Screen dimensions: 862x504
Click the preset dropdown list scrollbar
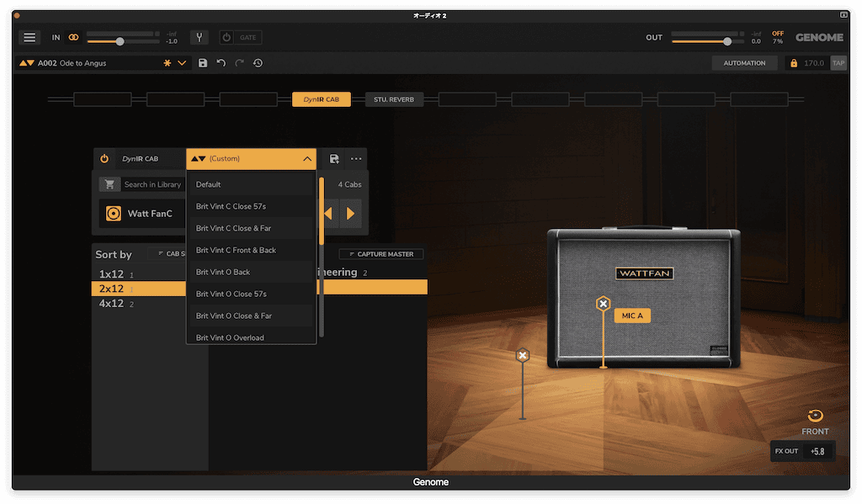coord(322,210)
